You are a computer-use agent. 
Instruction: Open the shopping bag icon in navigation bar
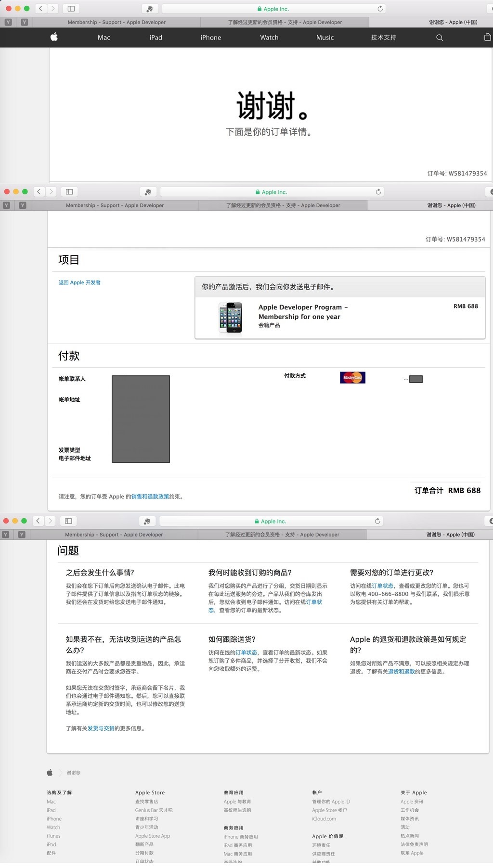(487, 37)
